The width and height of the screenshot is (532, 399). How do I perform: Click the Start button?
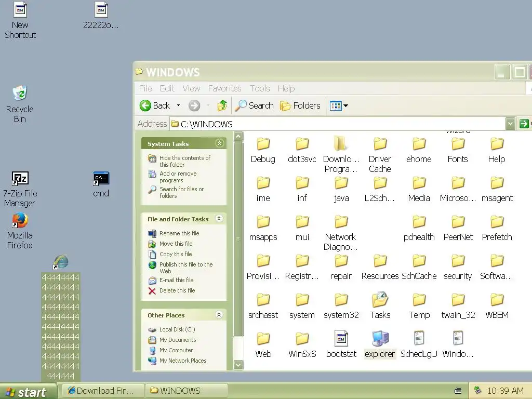click(28, 391)
